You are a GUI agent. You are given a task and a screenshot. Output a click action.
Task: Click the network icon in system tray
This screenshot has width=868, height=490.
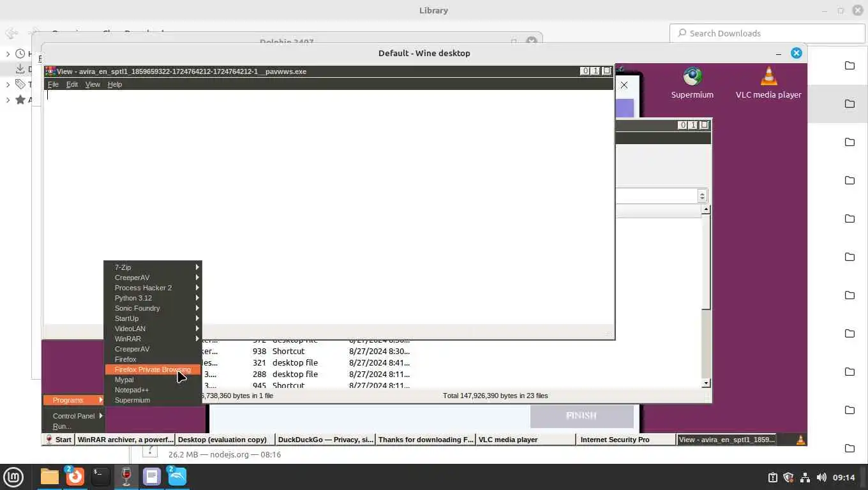805,477
